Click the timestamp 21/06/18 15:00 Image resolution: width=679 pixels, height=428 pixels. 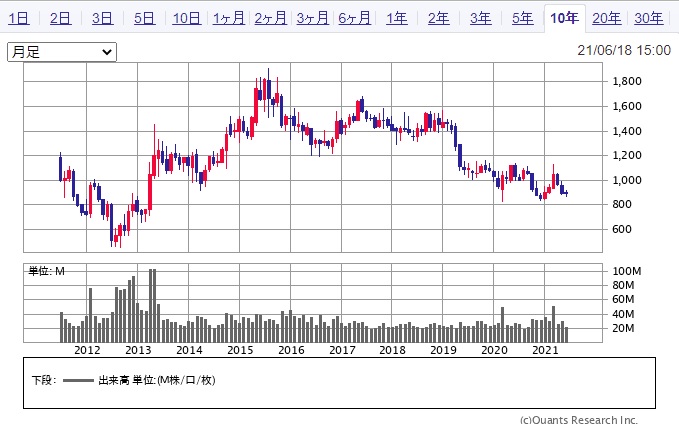(x=624, y=50)
